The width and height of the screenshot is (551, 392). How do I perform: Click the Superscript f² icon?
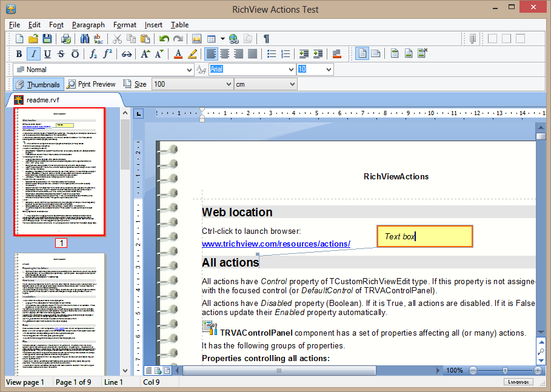107,54
